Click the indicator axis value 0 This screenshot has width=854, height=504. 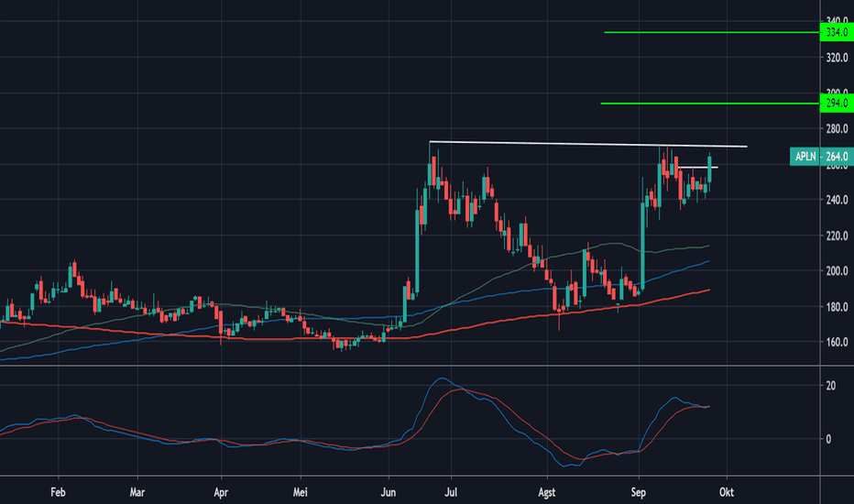[828, 439]
